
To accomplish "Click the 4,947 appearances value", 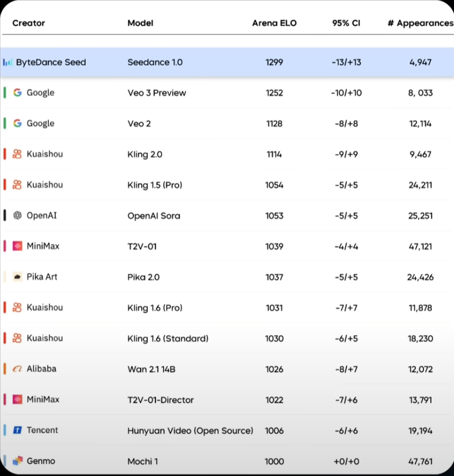I will click(420, 63).
